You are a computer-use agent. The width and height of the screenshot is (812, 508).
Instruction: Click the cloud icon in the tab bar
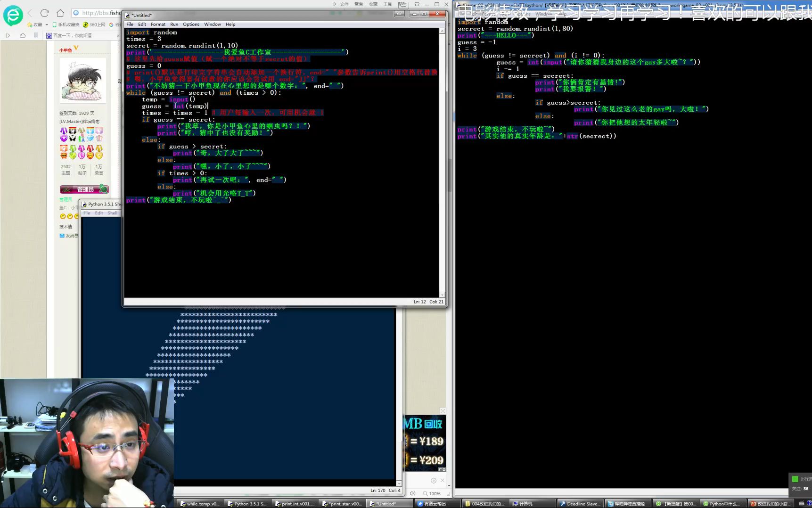pos(23,35)
